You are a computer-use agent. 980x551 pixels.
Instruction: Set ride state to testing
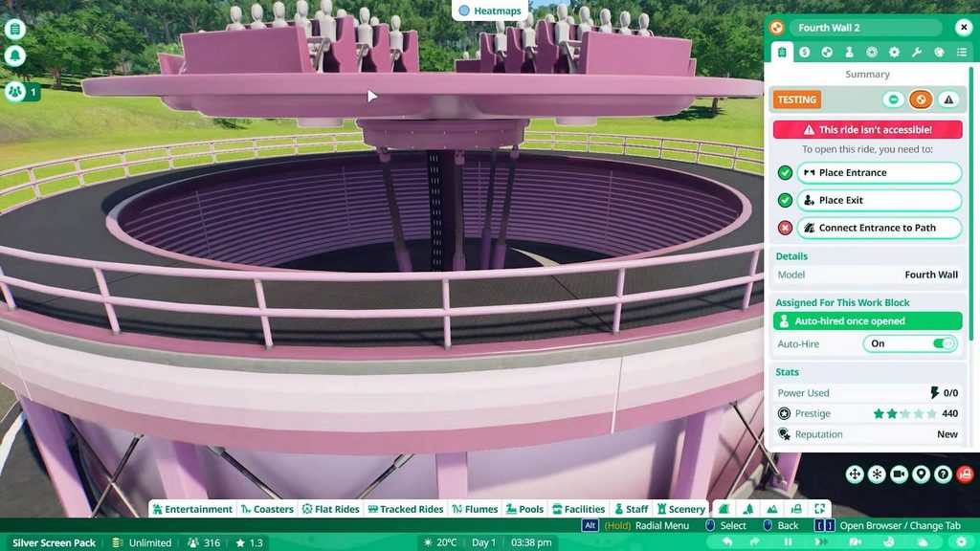point(921,99)
